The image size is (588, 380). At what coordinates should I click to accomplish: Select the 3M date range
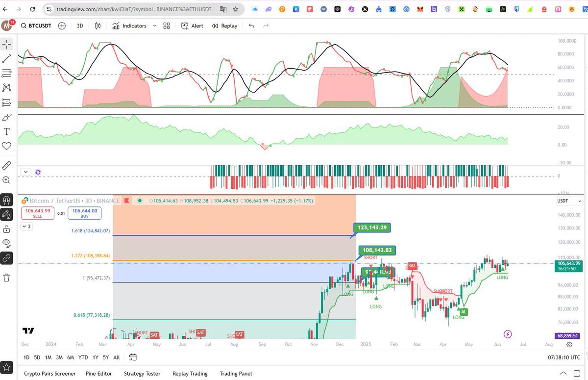tap(59, 357)
